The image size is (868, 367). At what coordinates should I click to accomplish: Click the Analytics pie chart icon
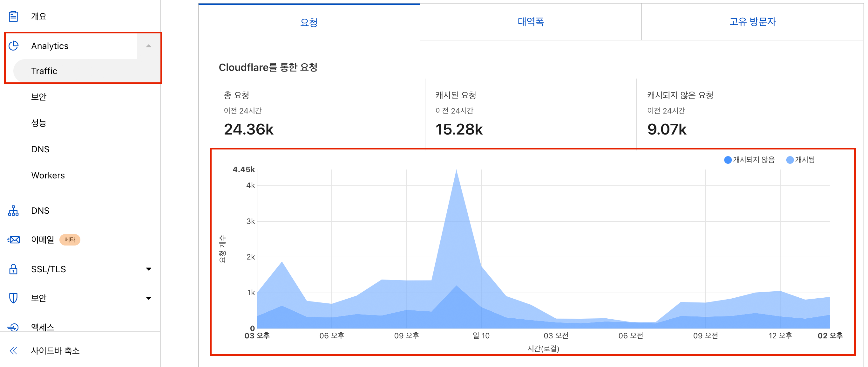(13, 45)
